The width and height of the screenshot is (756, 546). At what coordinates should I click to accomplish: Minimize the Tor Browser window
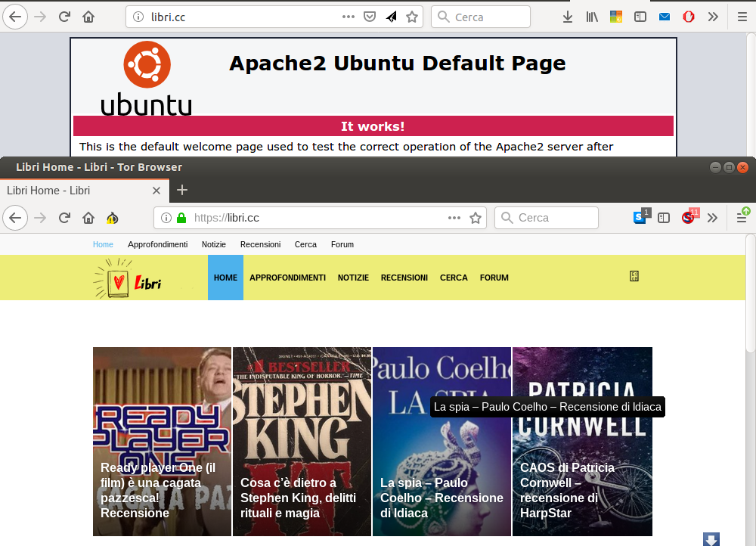pos(715,167)
